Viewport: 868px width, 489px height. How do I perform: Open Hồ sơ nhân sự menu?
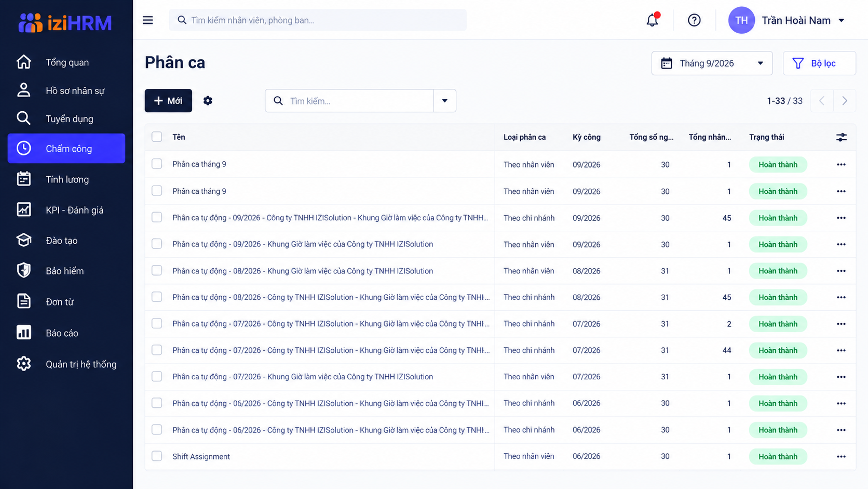(66, 90)
